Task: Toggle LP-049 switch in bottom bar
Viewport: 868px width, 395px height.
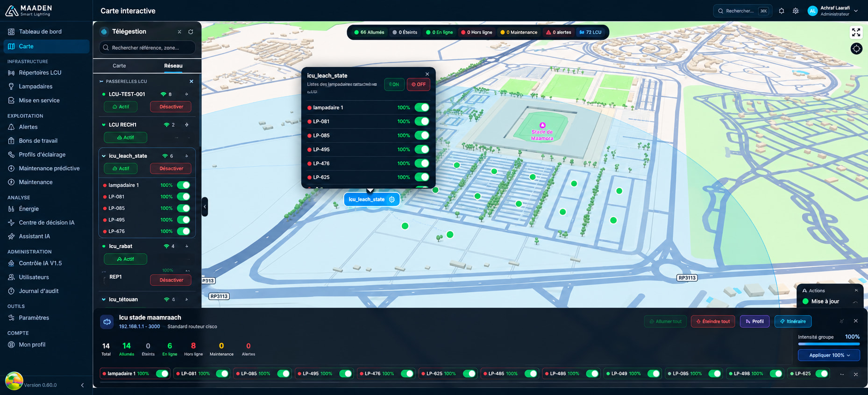Action: (653, 374)
